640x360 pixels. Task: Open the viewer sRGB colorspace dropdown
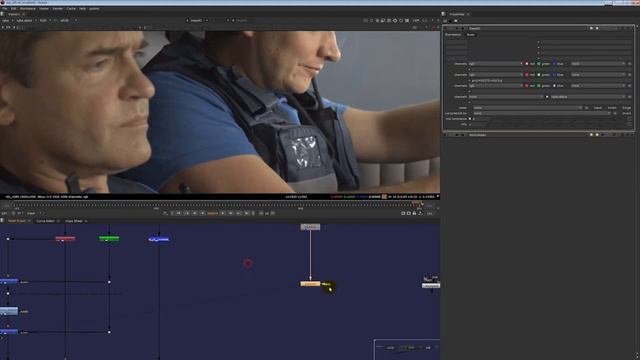pyautogui.click(x=67, y=20)
